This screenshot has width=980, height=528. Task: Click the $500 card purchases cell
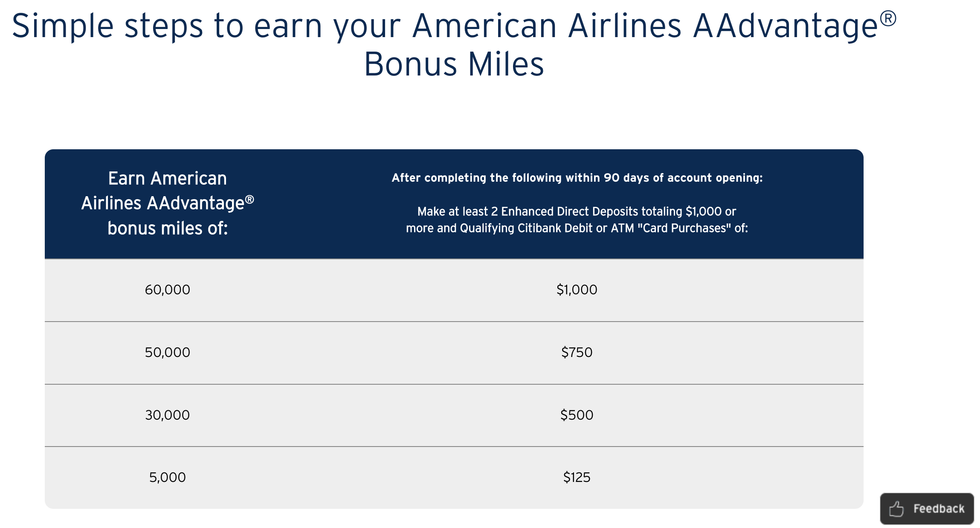(577, 415)
